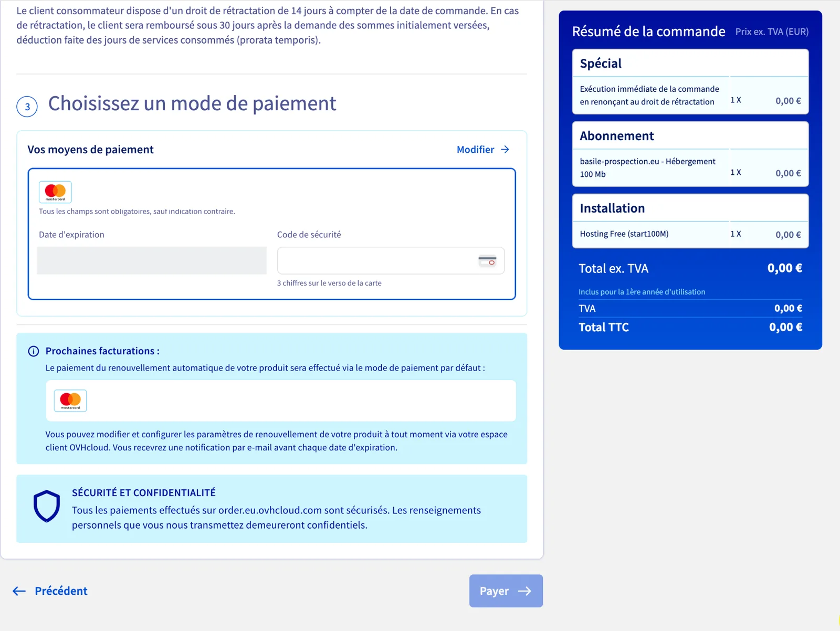Screen dimensions: 840x631
Task: Click 'Inclus pour la 1ère année d'utilisation'
Action: pos(642,292)
